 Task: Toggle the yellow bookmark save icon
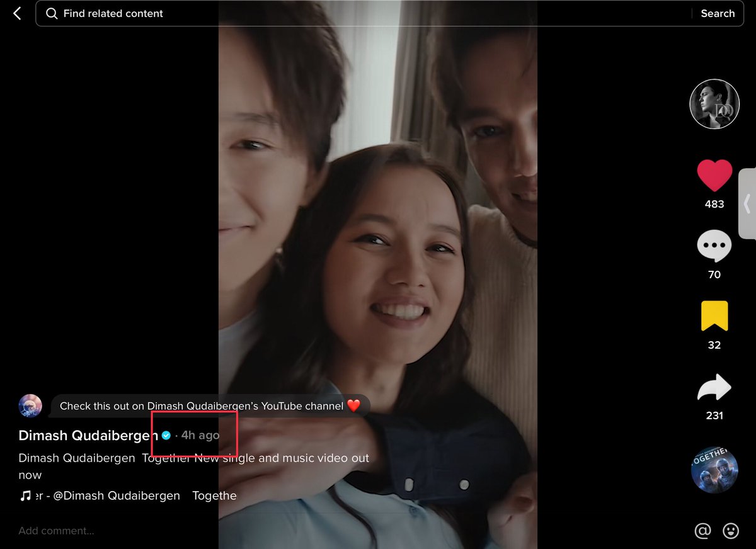point(714,316)
